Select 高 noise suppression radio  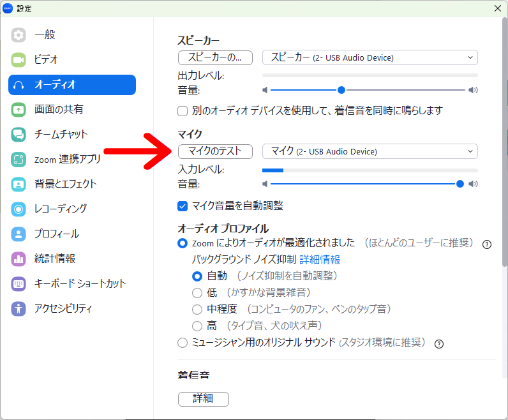point(197,326)
